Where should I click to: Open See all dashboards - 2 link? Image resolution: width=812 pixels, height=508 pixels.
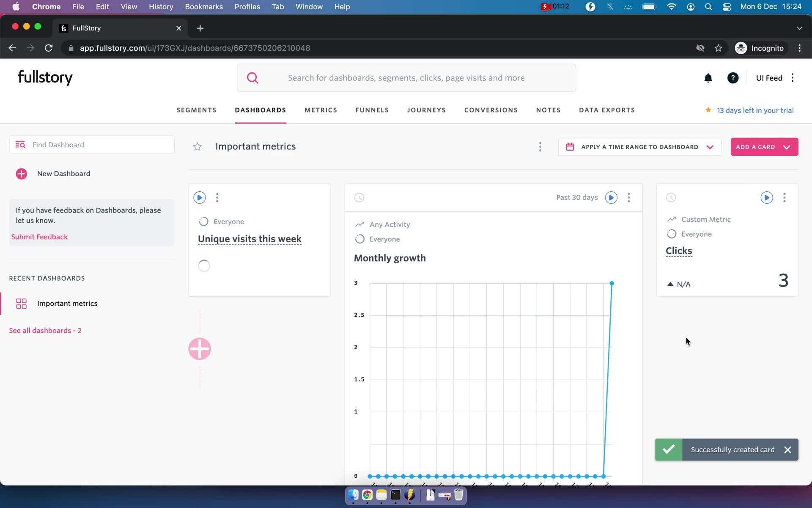[45, 331]
